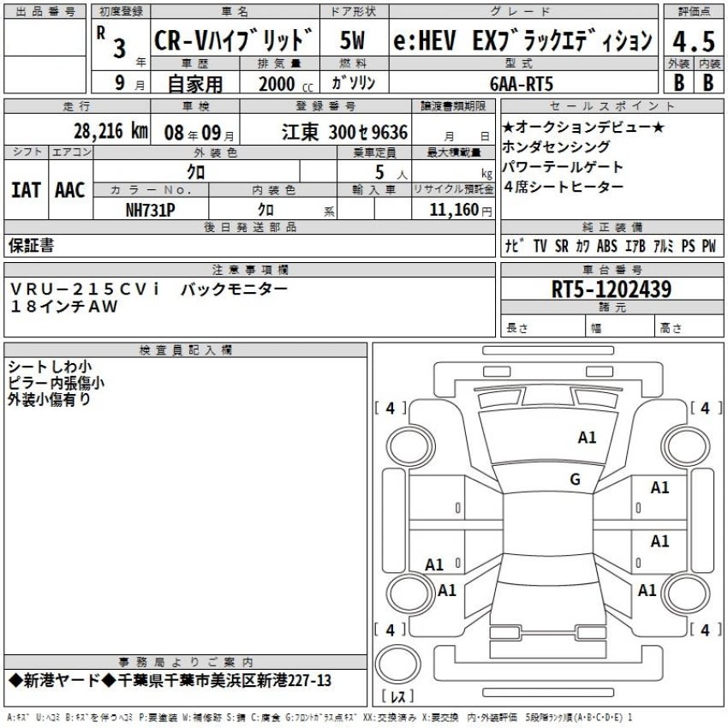This screenshot has width=728, height=728.
Task: Click the "SR" sunroof equipment code
Action: click(562, 246)
